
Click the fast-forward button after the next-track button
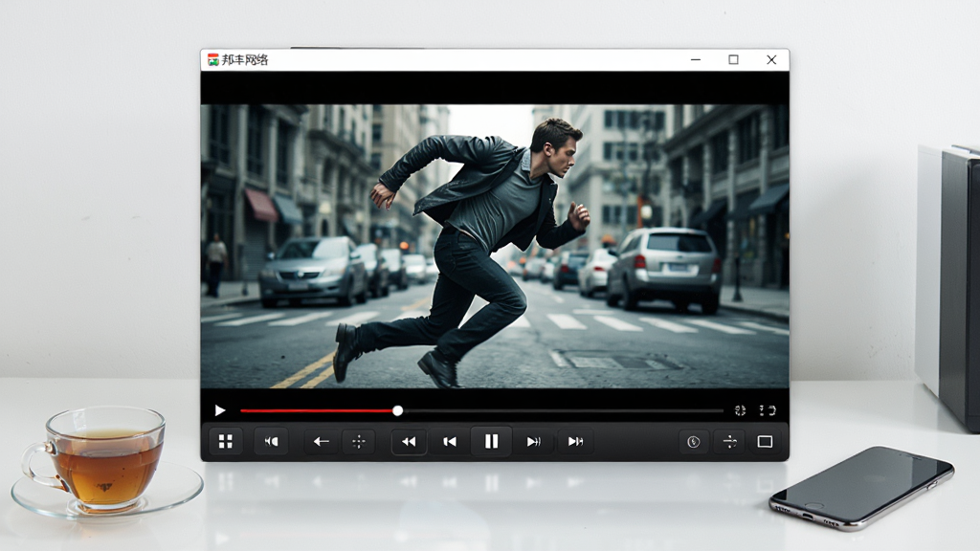(x=575, y=442)
